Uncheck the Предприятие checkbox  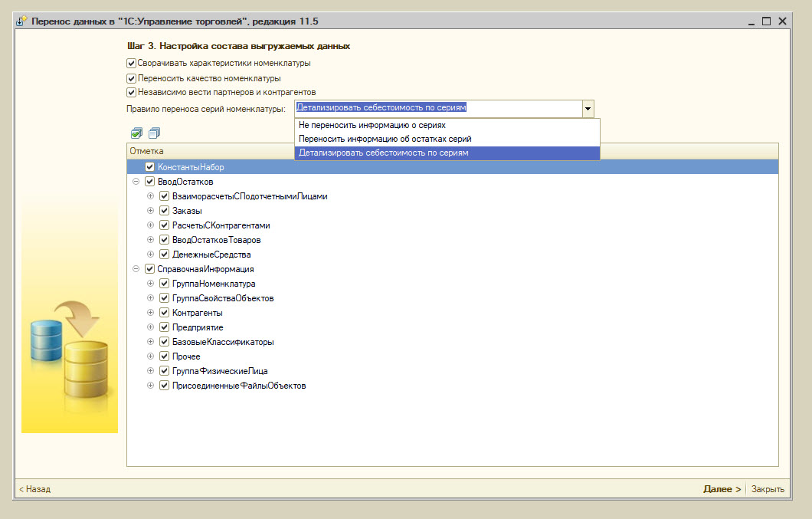coord(164,327)
